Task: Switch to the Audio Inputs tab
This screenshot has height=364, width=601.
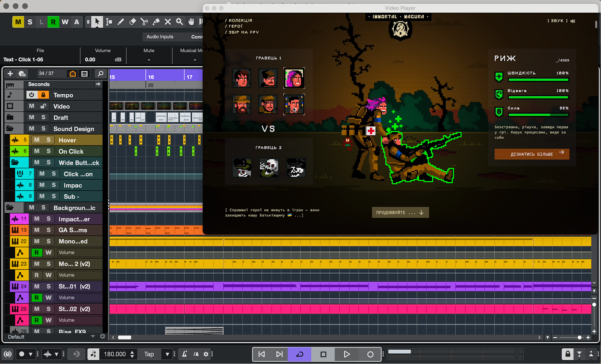Action: (x=160, y=37)
